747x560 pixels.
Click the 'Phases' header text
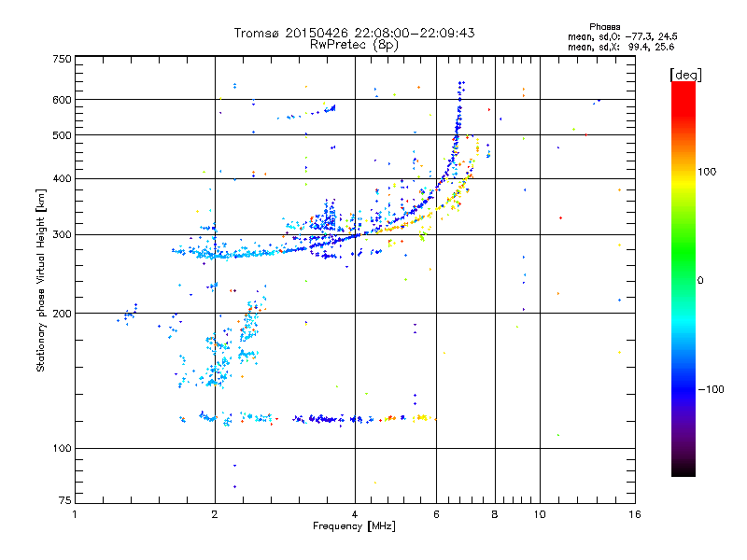tap(604, 27)
